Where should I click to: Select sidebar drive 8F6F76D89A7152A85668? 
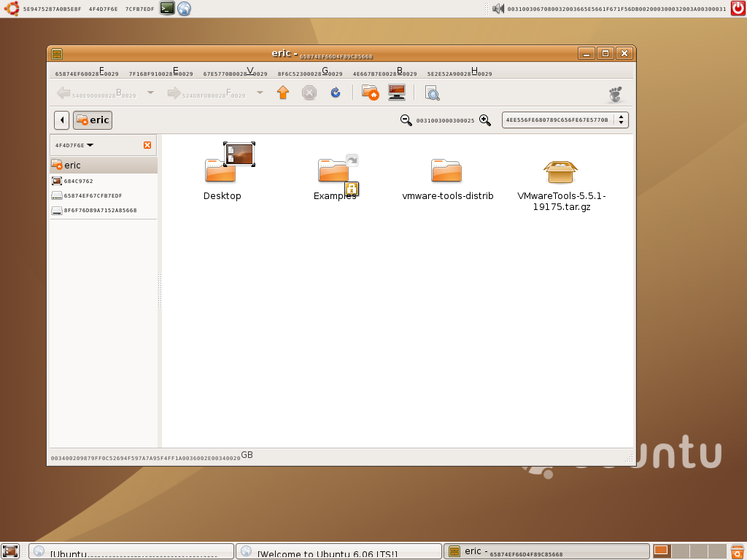click(x=104, y=210)
